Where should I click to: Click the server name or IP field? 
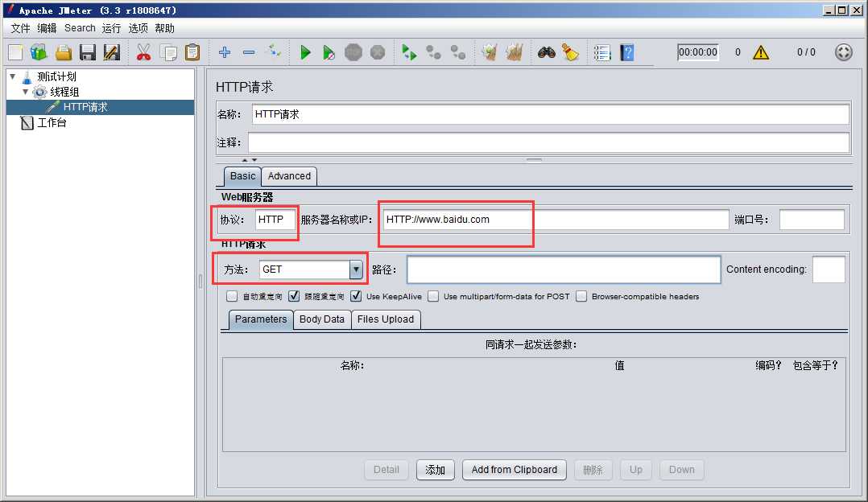coord(556,220)
